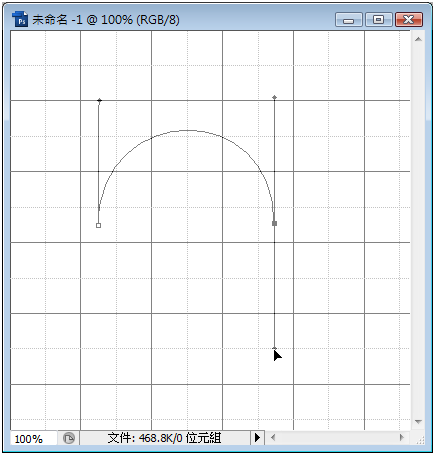Click the direction handle above left anchor
The width and height of the screenshot is (435, 455).
pyautogui.click(x=99, y=100)
